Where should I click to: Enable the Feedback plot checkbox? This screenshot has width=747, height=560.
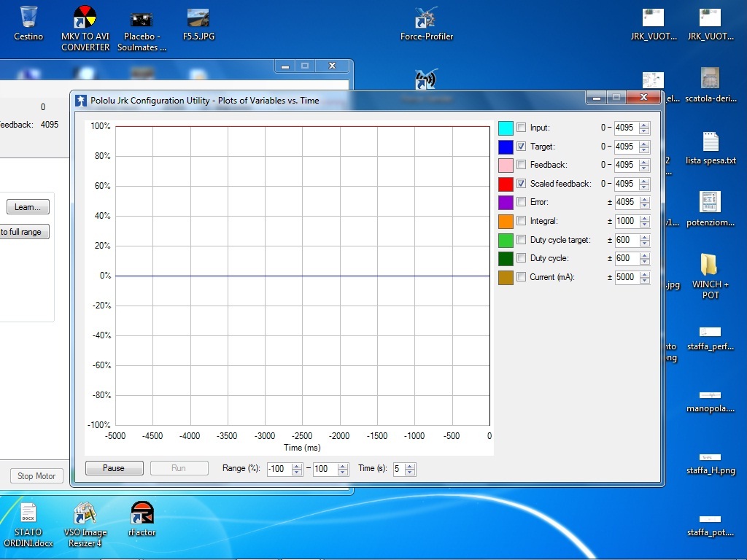click(x=521, y=165)
